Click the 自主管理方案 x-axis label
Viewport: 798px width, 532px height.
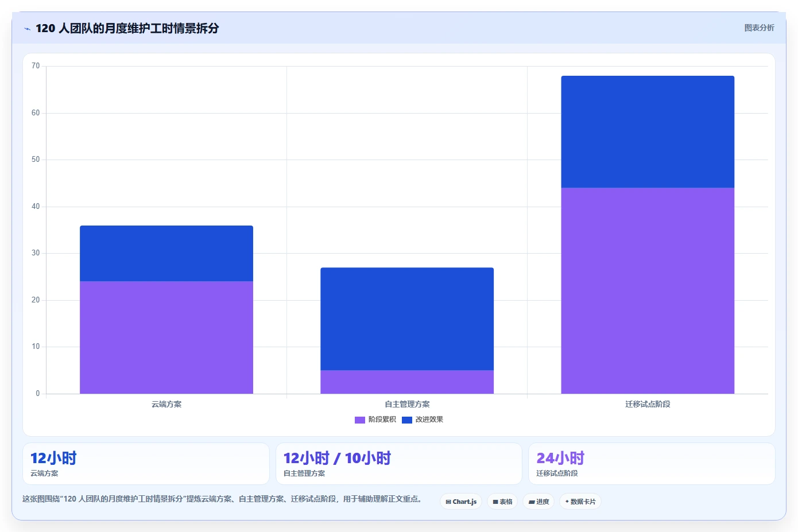tap(407, 404)
